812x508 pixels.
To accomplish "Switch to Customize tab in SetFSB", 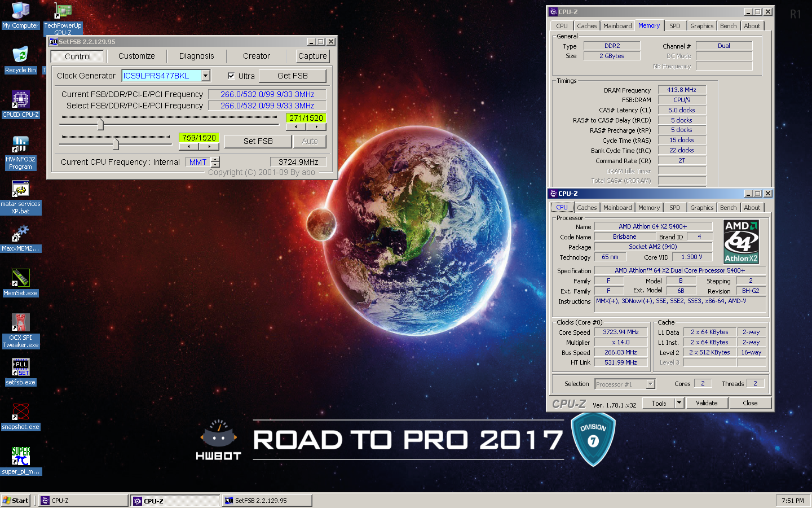I will point(136,56).
